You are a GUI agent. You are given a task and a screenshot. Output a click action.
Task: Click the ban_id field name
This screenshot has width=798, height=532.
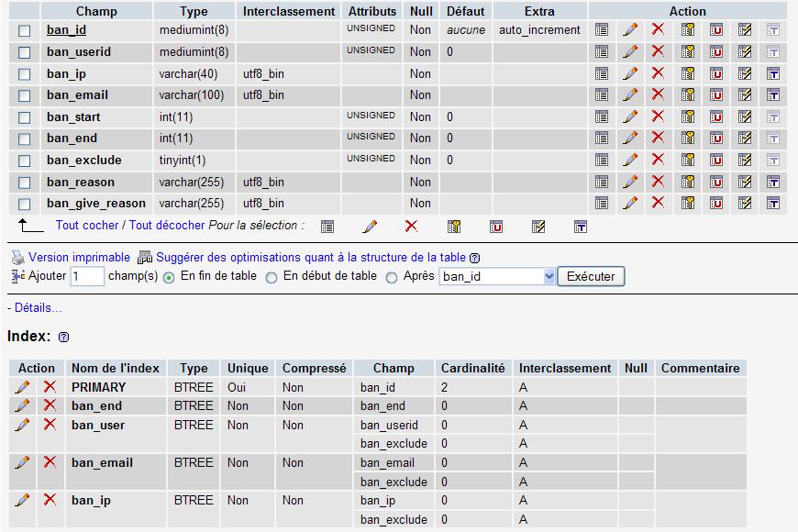point(66,30)
